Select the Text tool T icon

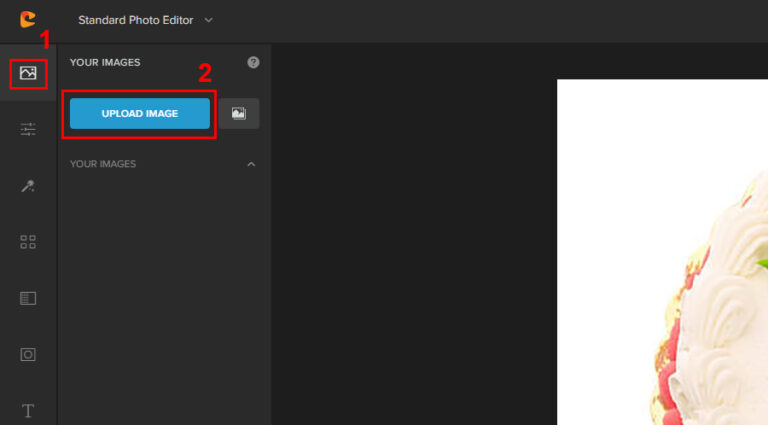pyautogui.click(x=28, y=410)
